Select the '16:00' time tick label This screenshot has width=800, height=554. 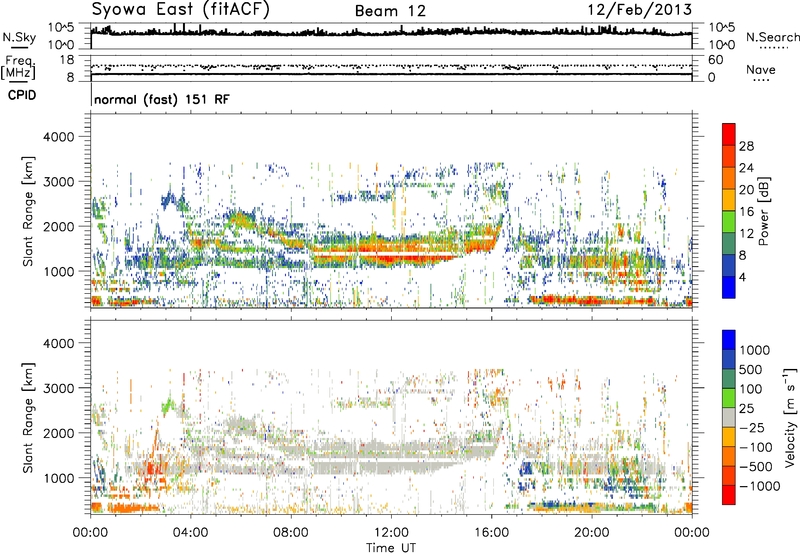coord(491,533)
